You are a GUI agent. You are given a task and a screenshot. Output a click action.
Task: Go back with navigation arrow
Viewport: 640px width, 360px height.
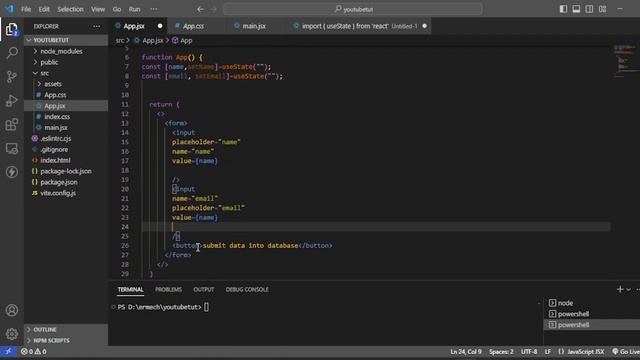pos(200,9)
